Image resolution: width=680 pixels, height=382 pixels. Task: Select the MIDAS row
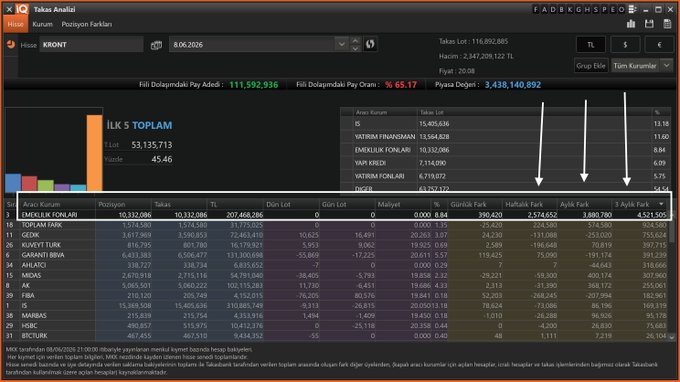(x=337, y=275)
